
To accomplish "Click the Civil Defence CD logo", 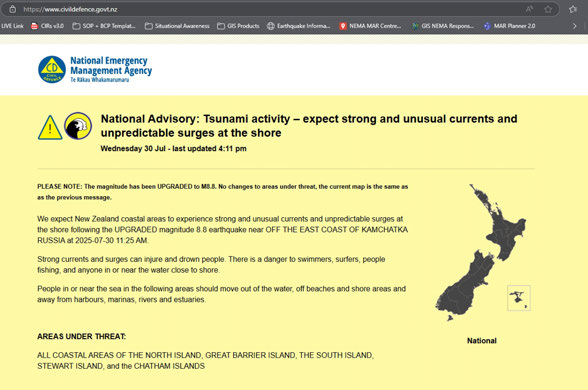I will [x=52, y=69].
